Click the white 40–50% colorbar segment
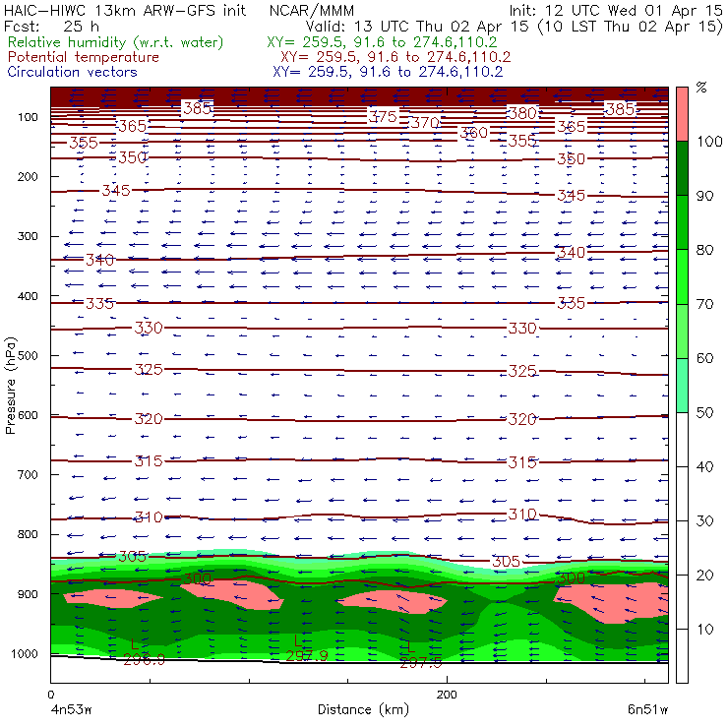The width and height of the screenshot is (728, 728). coord(682,440)
